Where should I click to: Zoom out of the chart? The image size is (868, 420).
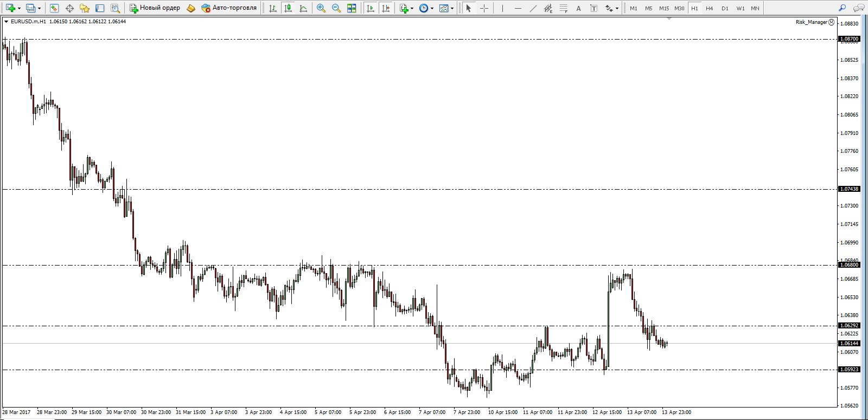coord(336,8)
